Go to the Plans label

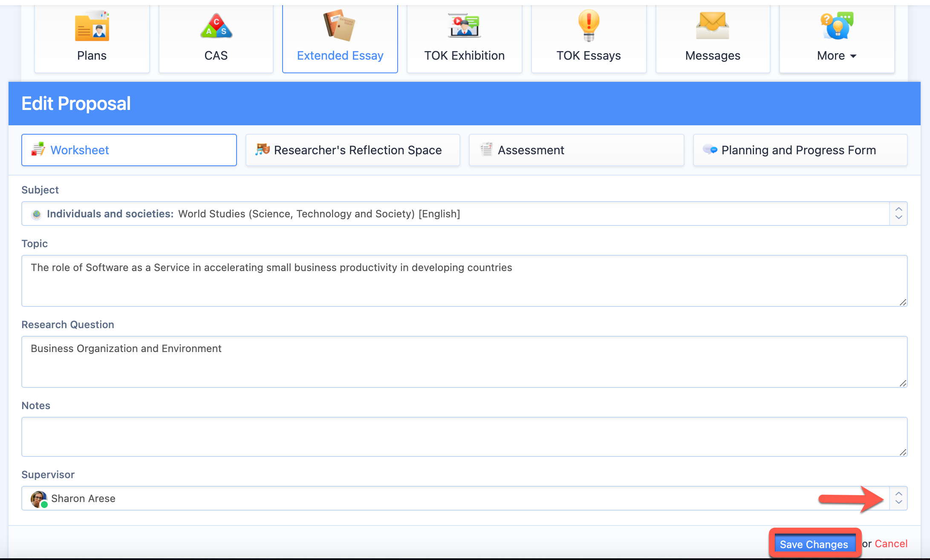(92, 55)
